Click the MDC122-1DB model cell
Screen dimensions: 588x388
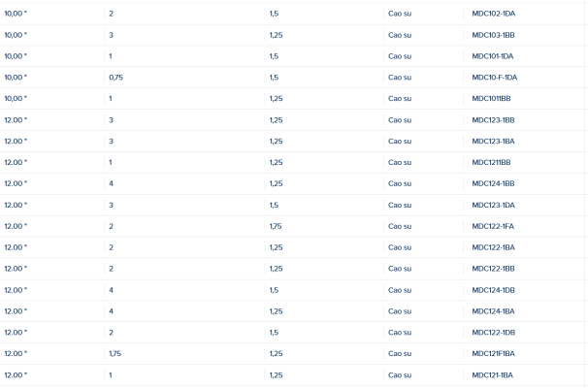493,333
